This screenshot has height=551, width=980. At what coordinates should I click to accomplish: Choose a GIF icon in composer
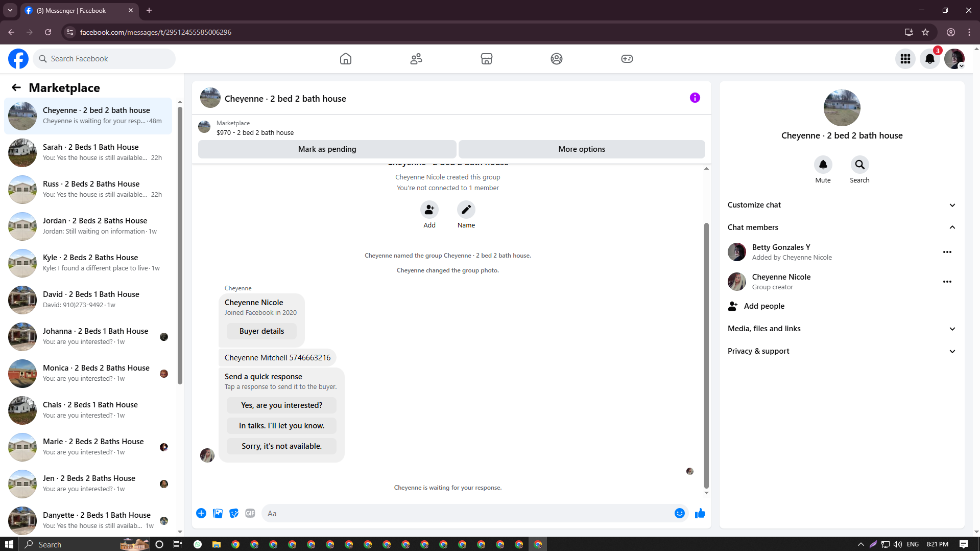250,513
